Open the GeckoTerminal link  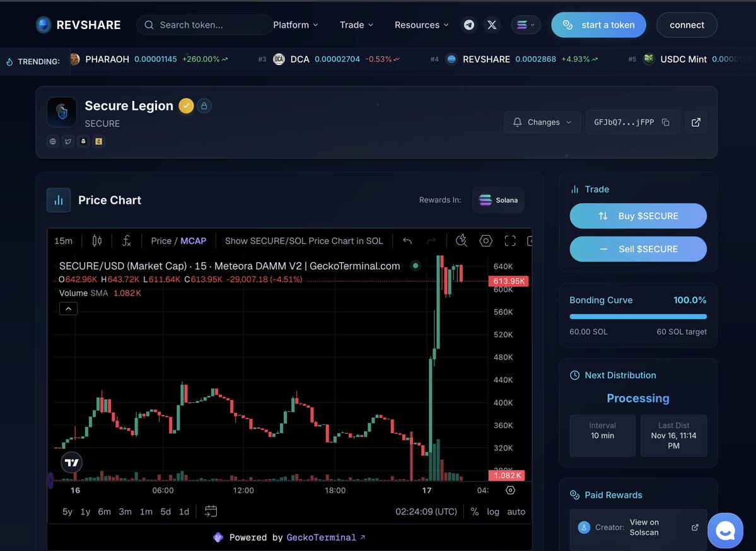(x=325, y=538)
